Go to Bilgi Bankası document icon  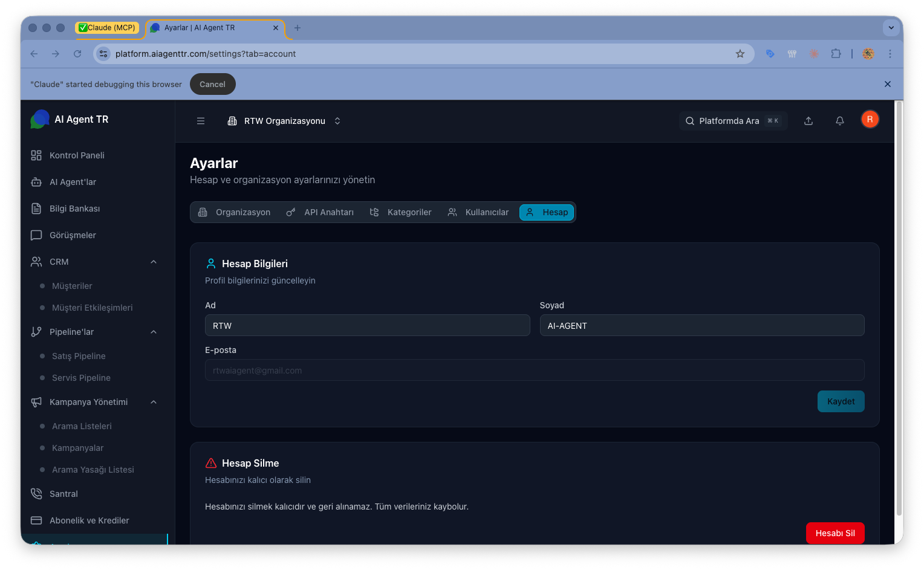pyautogui.click(x=36, y=209)
